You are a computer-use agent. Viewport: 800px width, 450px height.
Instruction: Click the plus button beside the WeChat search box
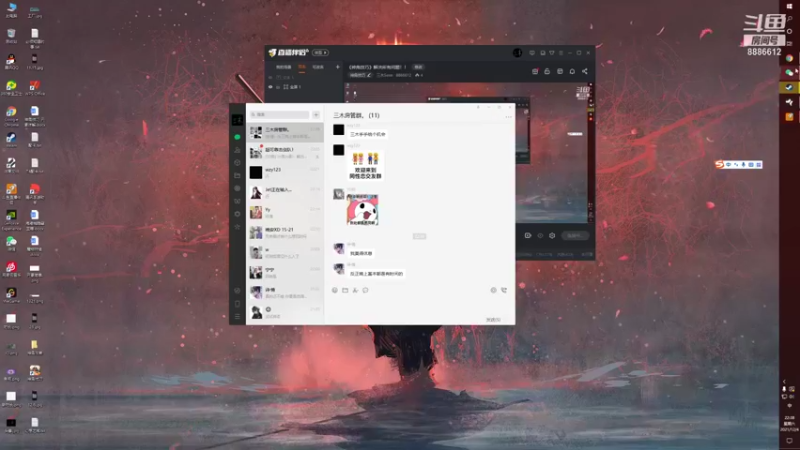point(316,115)
